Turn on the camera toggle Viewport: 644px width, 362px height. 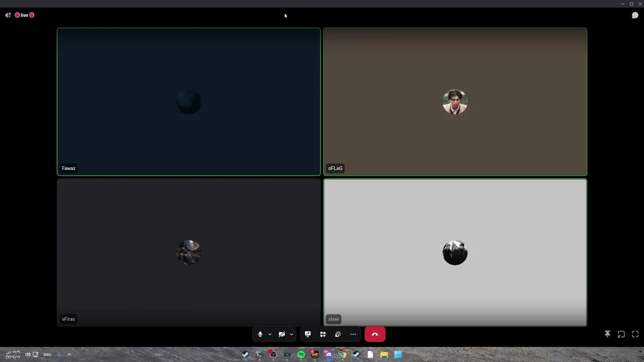coord(282,334)
